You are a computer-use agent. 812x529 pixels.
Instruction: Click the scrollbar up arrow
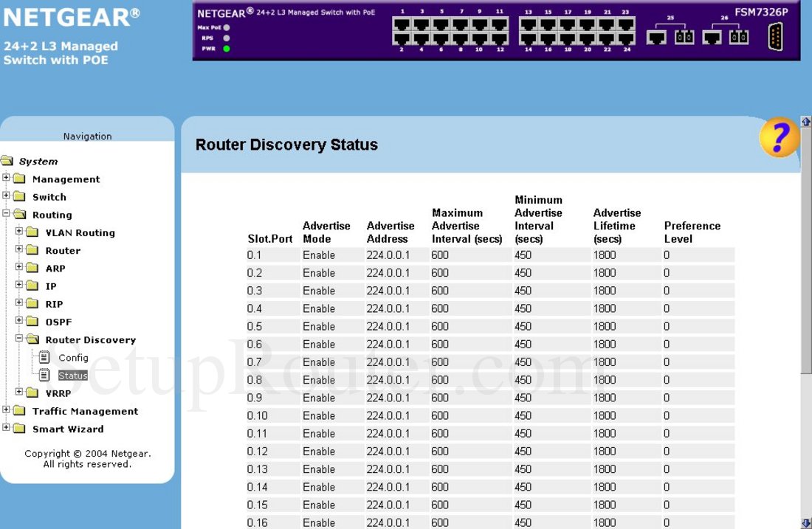pyautogui.click(x=806, y=122)
